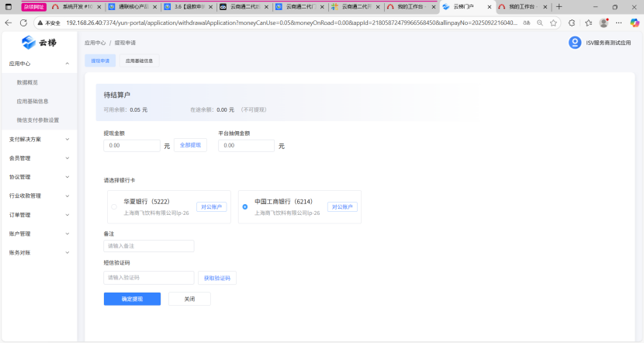Click the 全部提现 button
644x343 pixels.
[x=190, y=145]
